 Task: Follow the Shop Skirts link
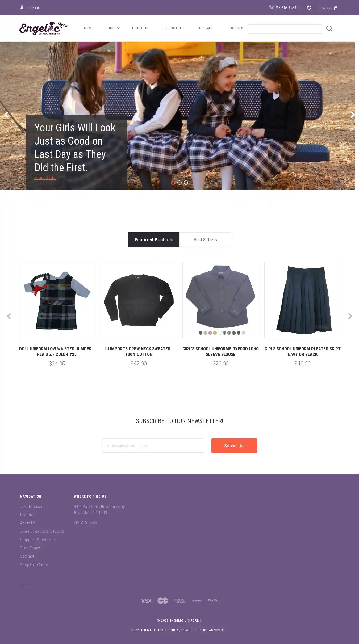(x=45, y=178)
